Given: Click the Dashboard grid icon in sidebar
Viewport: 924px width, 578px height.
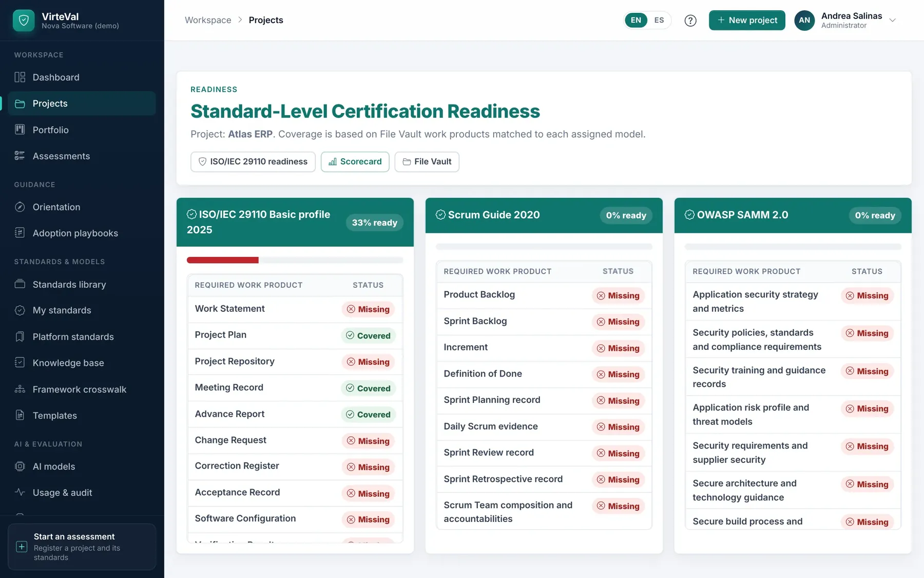Looking at the screenshot, I should click(x=20, y=77).
